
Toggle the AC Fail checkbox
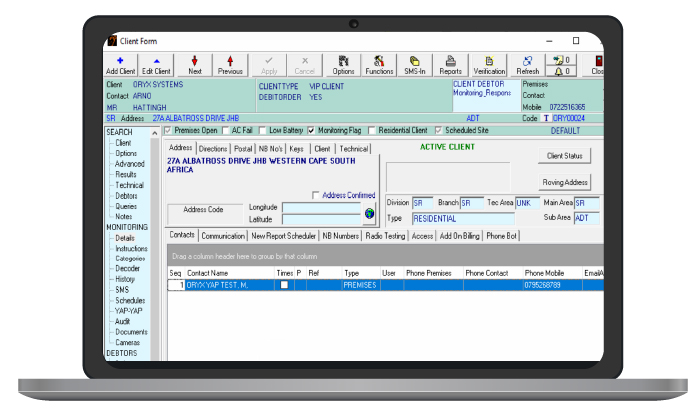(225, 130)
